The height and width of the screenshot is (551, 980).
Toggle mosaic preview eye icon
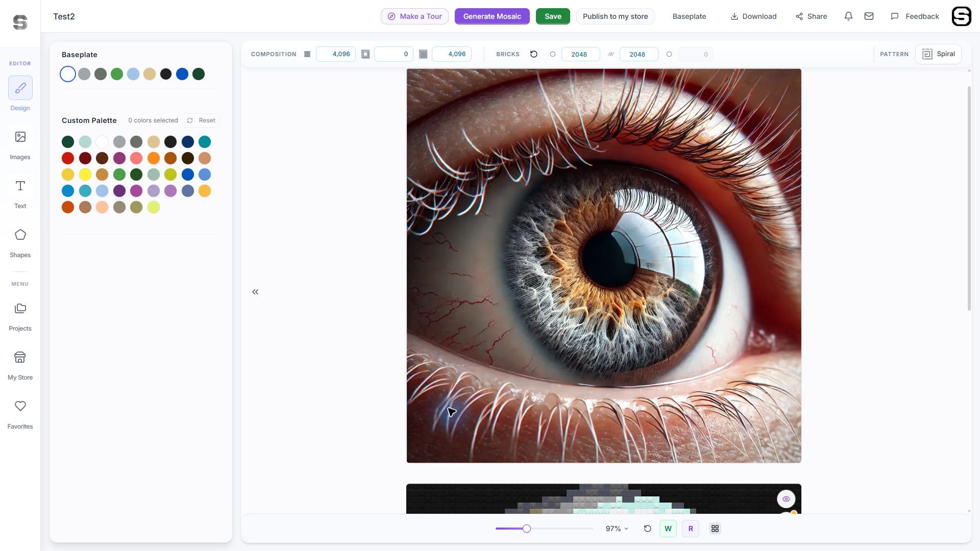pyautogui.click(x=786, y=499)
